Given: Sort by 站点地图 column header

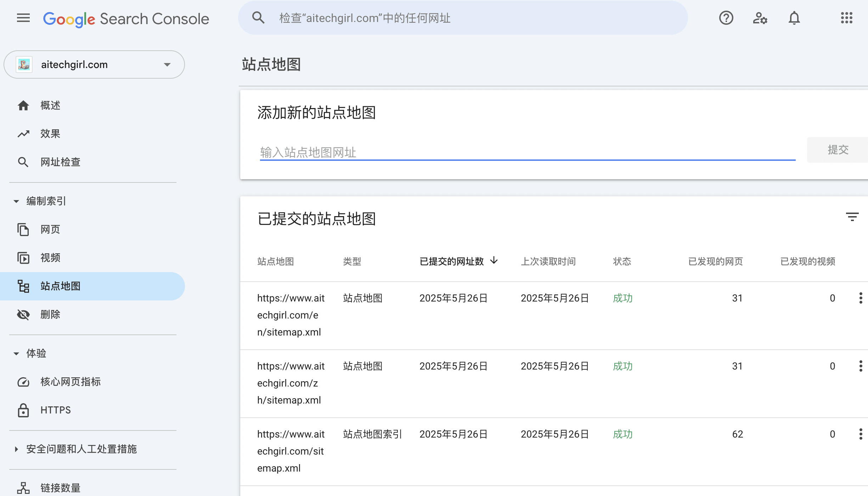Looking at the screenshot, I should click(276, 261).
